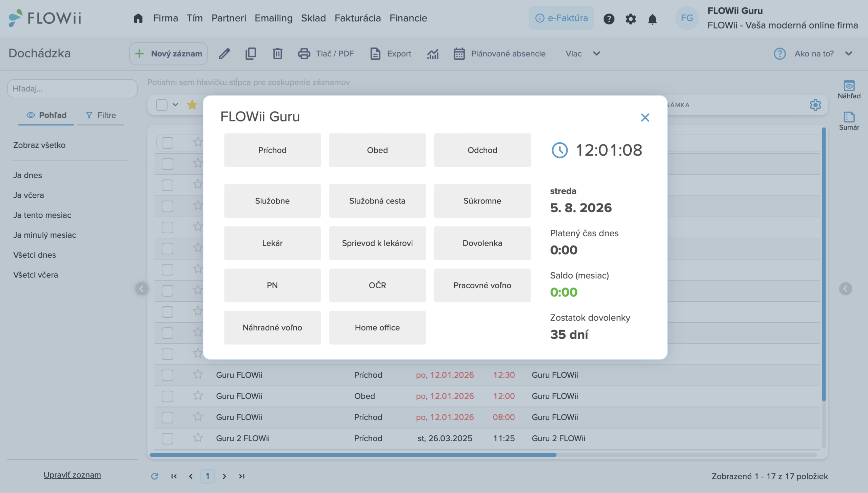Close the FLOWii Guru dialog

[x=645, y=117]
